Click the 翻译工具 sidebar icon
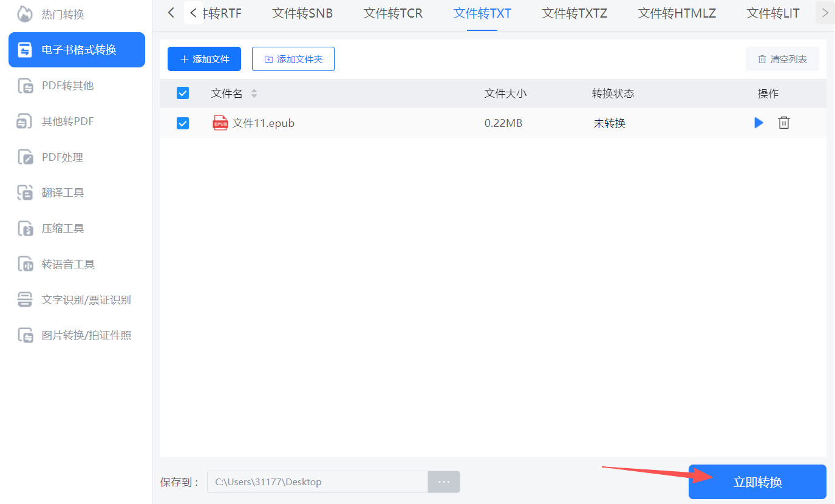The width and height of the screenshot is (835, 504). click(25, 193)
